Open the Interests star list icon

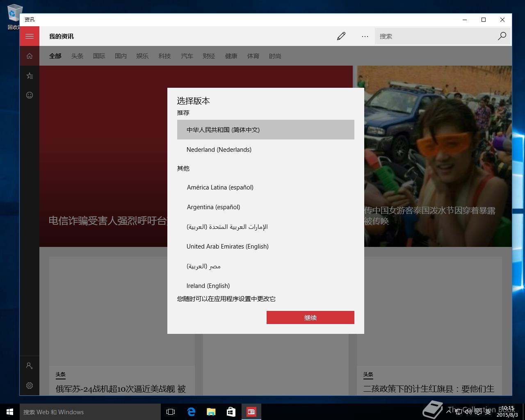(30, 75)
